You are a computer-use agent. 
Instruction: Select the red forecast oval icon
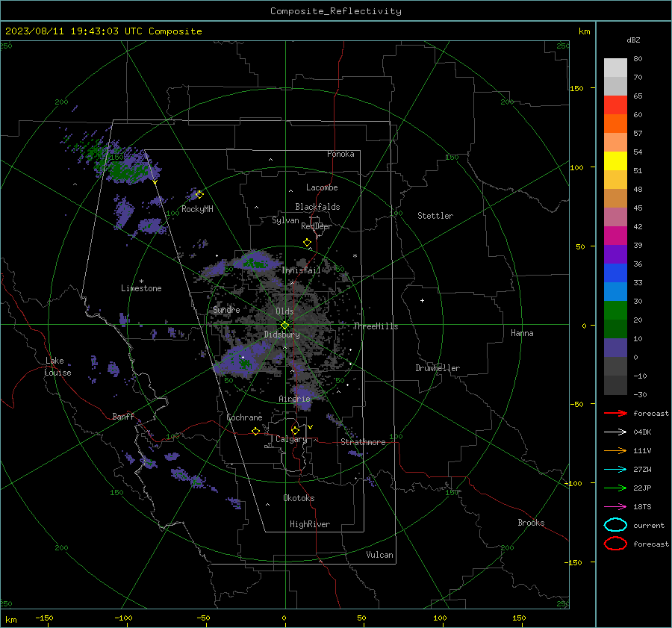coord(615,544)
